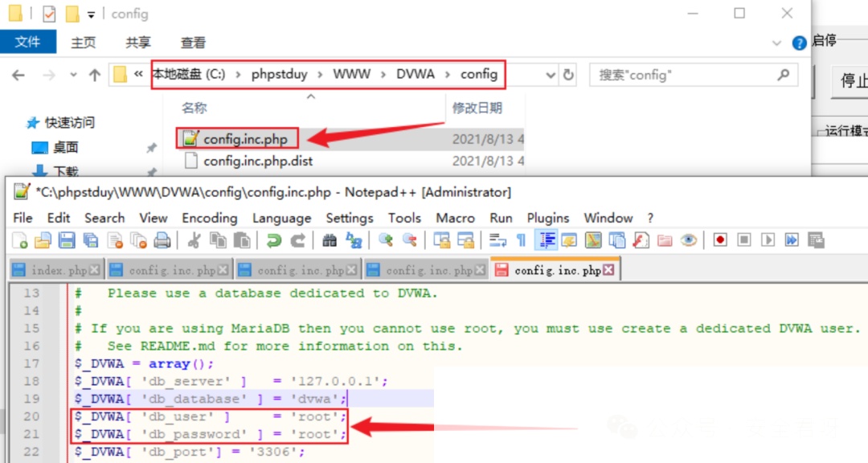
Task: Open Quick Access toolbar customize dropdown
Action: pyautogui.click(x=91, y=15)
